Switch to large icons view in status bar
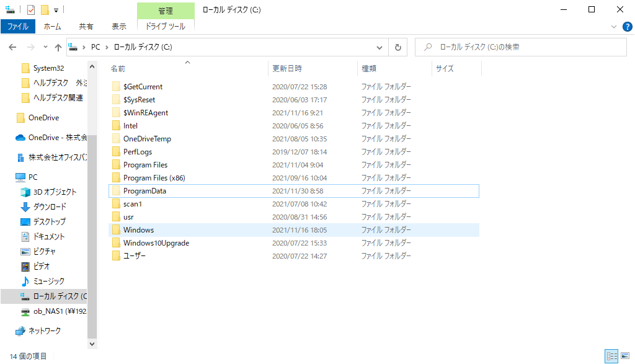635x364 pixels. point(624,356)
